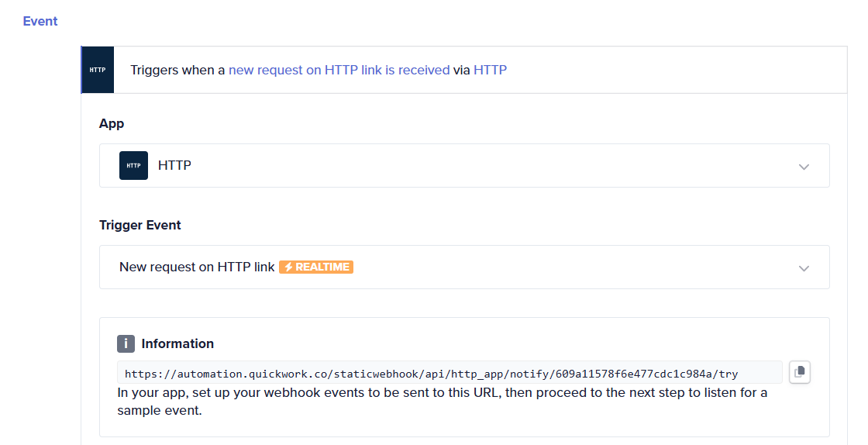Click the 'Information' heading text
The height and width of the screenshot is (445, 868).
[177, 343]
